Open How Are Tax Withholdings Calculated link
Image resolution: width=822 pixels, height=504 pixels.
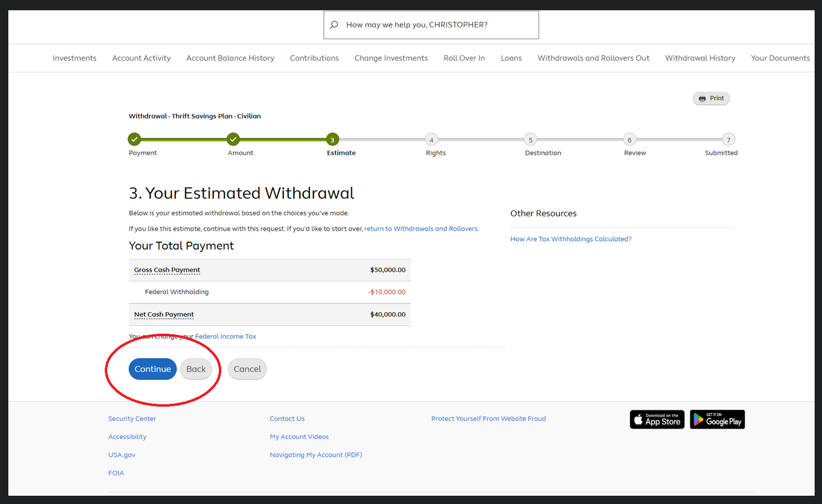(x=570, y=239)
